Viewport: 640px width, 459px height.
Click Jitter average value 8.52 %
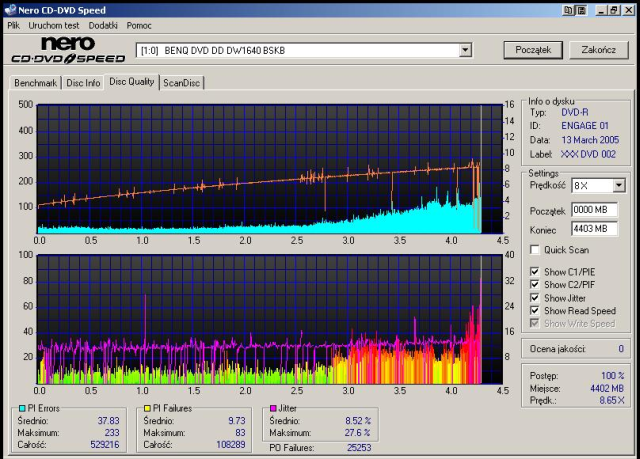tap(358, 421)
